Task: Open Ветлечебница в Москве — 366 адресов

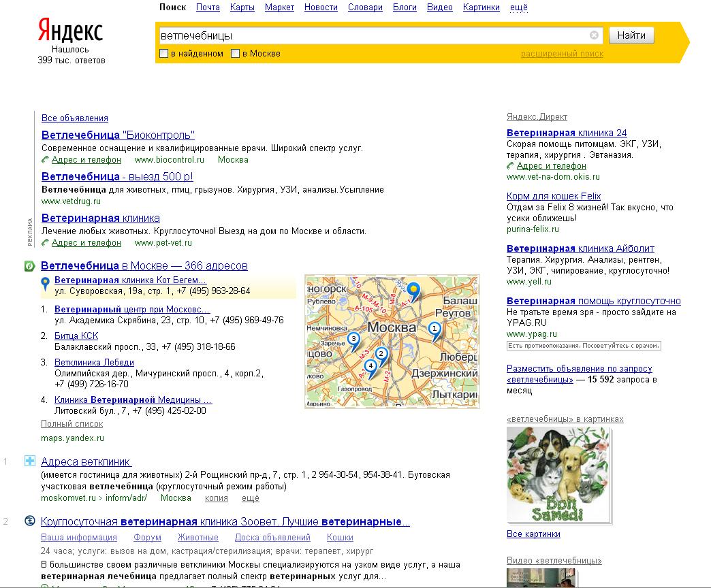Action: click(144, 265)
